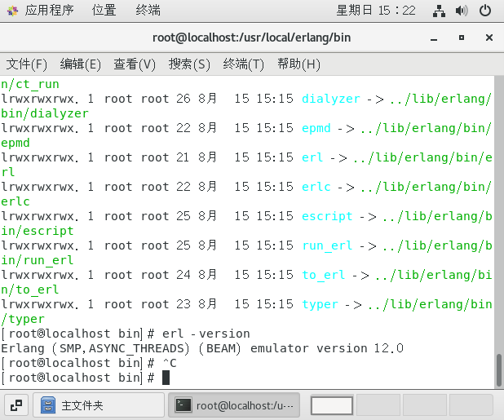The width and height of the screenshot is (504, 420).
Task: Click the cyan 'escript' symlink name
Action: point(327,216)
